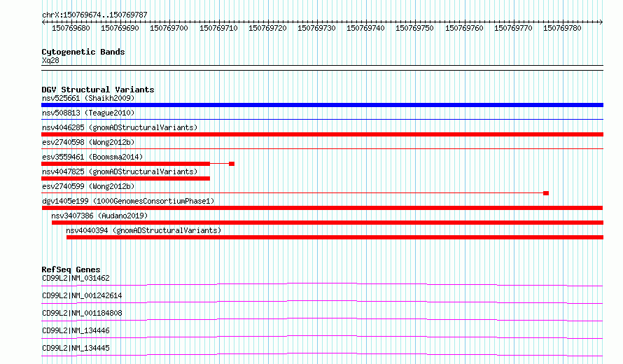
Task: Select transcript label CD99L2|NM_134446
Action: tap(76, 330)
